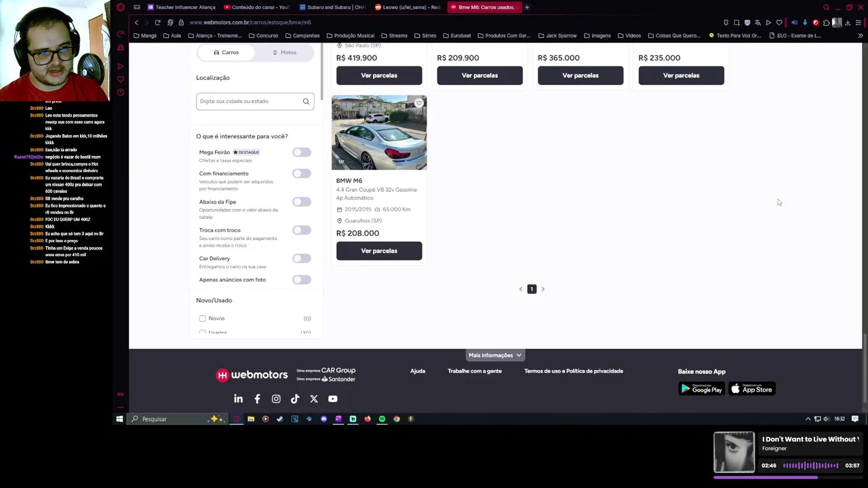Click the location search input field
868x488 pixels.
(x=255, y=102)
